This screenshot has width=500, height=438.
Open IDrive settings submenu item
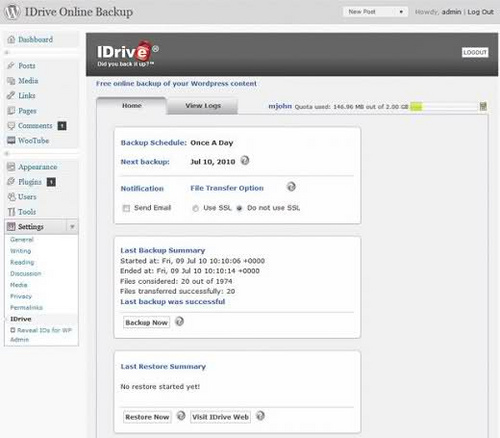tap(21, 319)
